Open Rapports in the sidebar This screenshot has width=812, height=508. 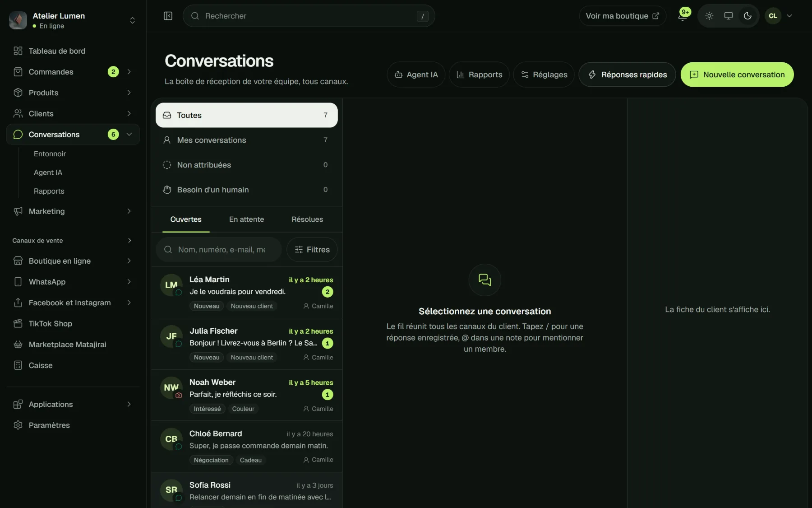point(49,191)
